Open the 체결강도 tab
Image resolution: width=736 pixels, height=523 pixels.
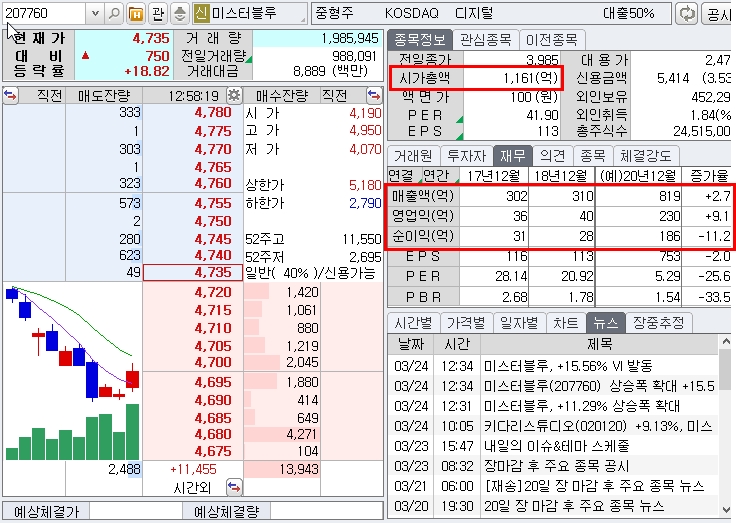point(645,155)
